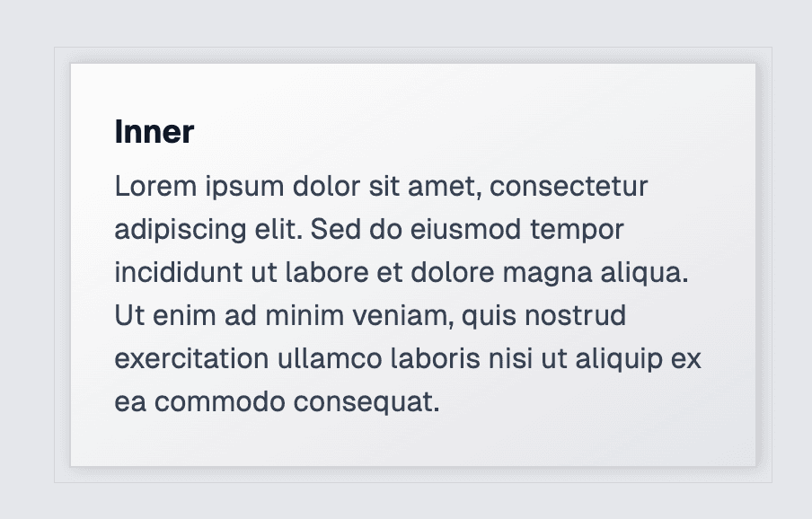Click the word "consequat." ending the paragraph
Screen dimensions: 812x519
coord(366,402)
